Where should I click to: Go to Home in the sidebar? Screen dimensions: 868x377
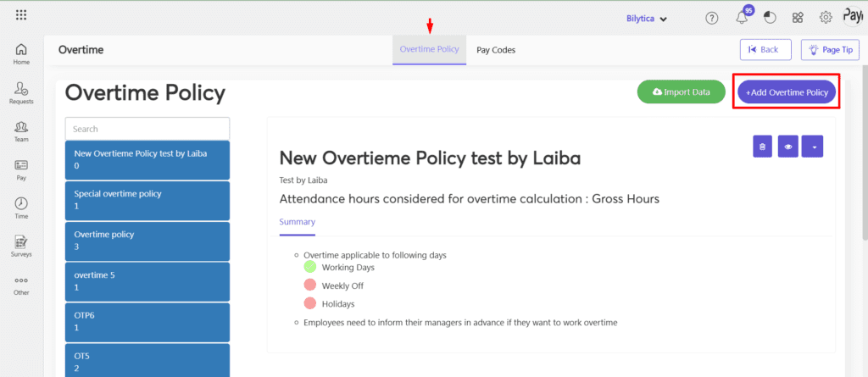(21, 53)
